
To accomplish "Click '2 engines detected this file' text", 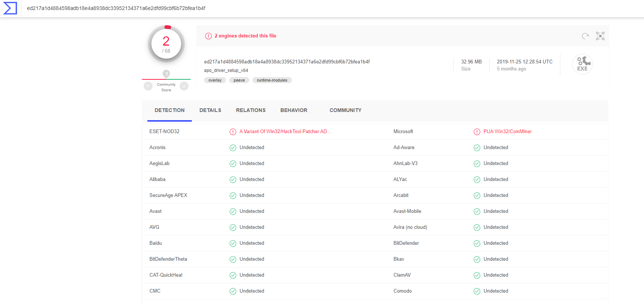I will 246,36.
